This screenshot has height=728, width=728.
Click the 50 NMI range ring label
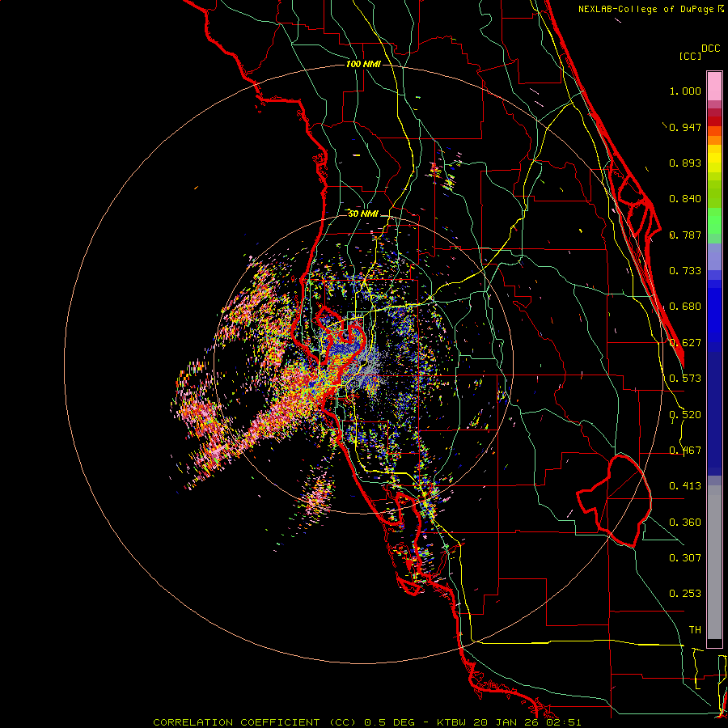tap(363, 214)
